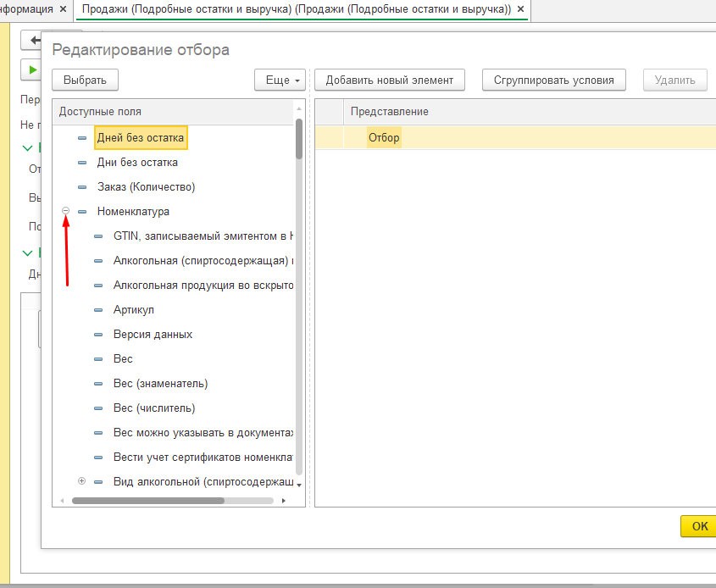Select the Отбор row in the table
The height and width of the screenshot is (588, 716).
click(384, 137)
